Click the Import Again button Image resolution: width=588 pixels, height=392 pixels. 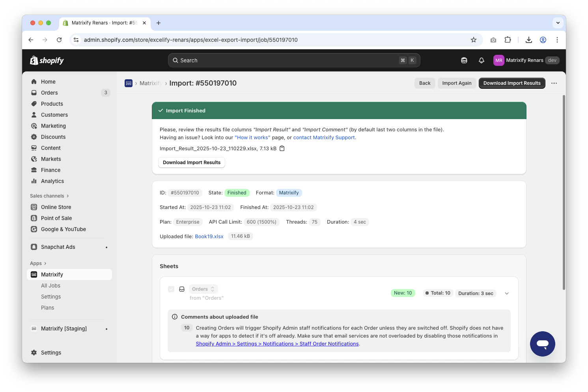coord(457,83)
